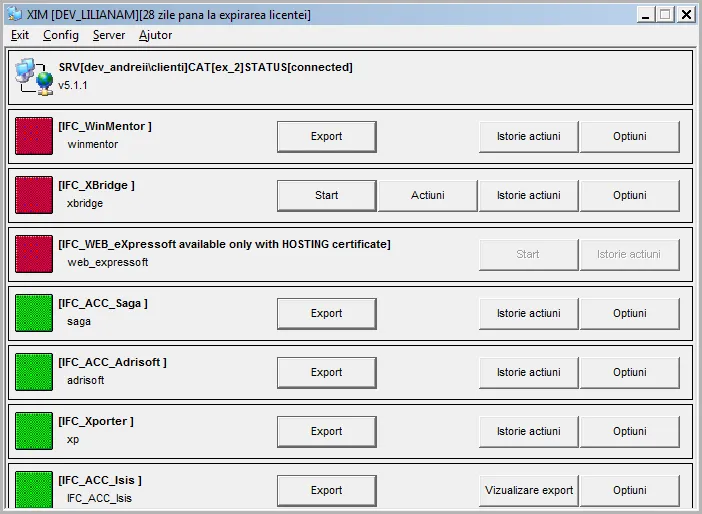The image size is (702, 514).
Task: Open the Exit menu
Action: pos(20,35)
